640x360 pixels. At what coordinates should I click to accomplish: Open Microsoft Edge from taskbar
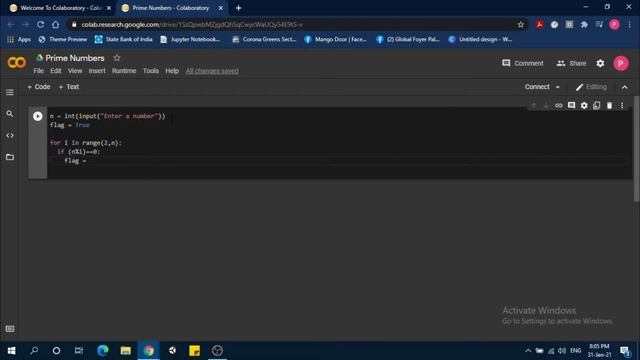point(103,351)
